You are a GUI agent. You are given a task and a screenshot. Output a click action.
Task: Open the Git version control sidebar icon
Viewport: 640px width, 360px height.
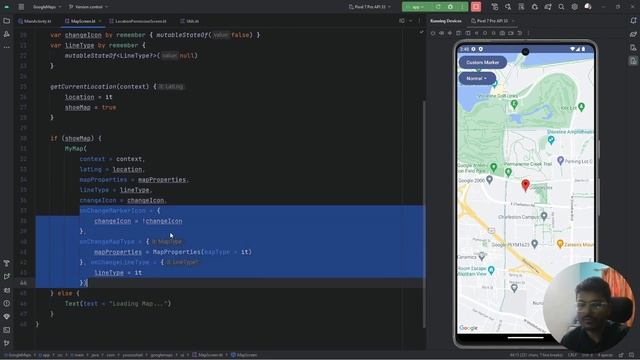coord(7,343)
